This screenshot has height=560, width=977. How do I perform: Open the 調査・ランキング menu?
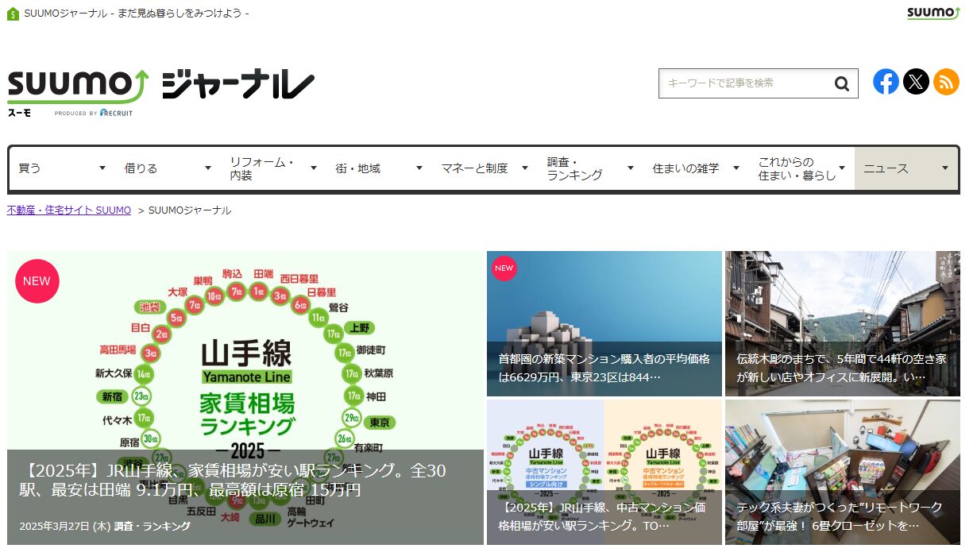(x=590, y=168)
